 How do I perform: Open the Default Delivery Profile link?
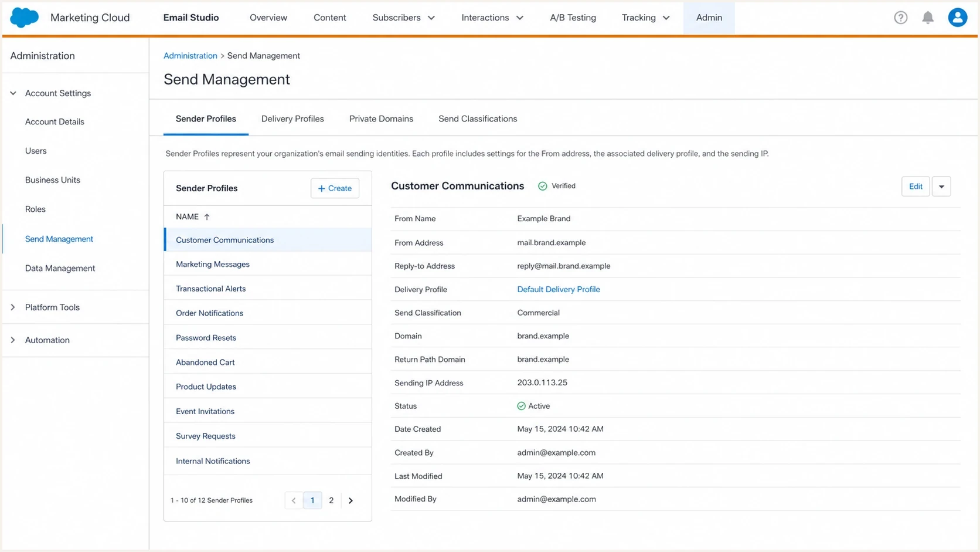coord(559,289)
